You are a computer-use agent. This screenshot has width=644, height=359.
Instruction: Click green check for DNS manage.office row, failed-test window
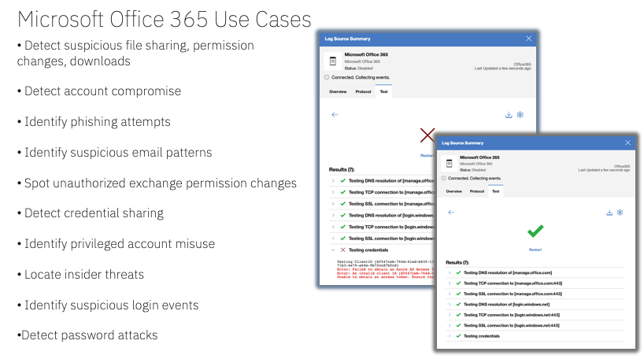tap(343, 180)
